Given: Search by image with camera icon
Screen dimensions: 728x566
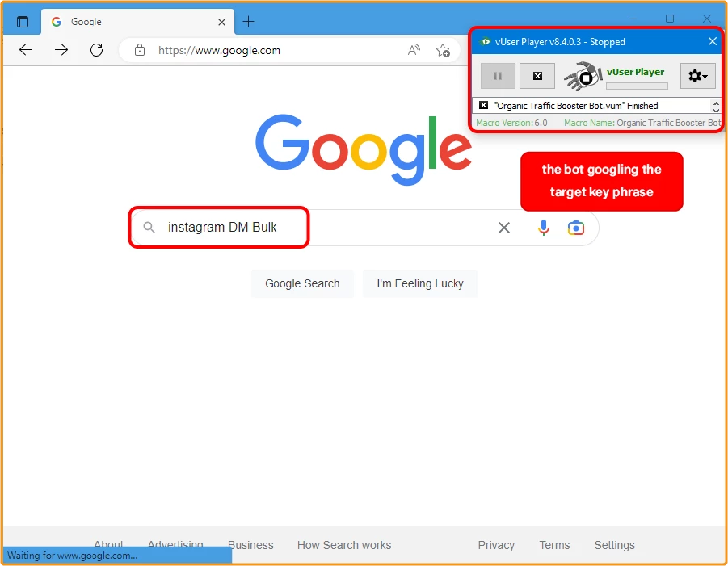Looking at the screenshot, I should point(576,228).
